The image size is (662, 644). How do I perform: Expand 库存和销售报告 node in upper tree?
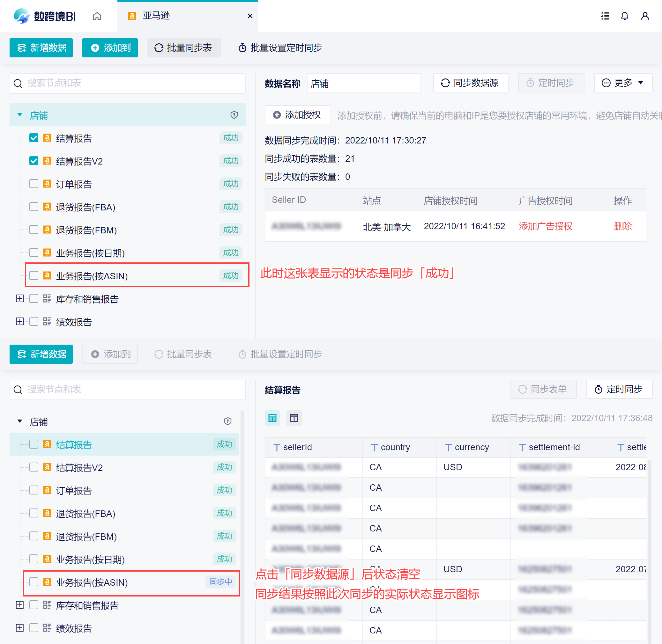point(20,299)
